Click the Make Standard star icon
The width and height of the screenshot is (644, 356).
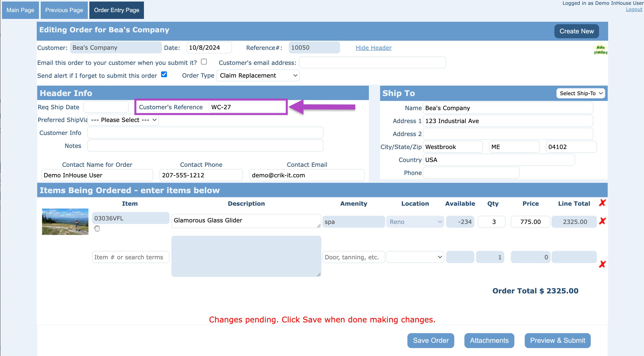point(600,49)
